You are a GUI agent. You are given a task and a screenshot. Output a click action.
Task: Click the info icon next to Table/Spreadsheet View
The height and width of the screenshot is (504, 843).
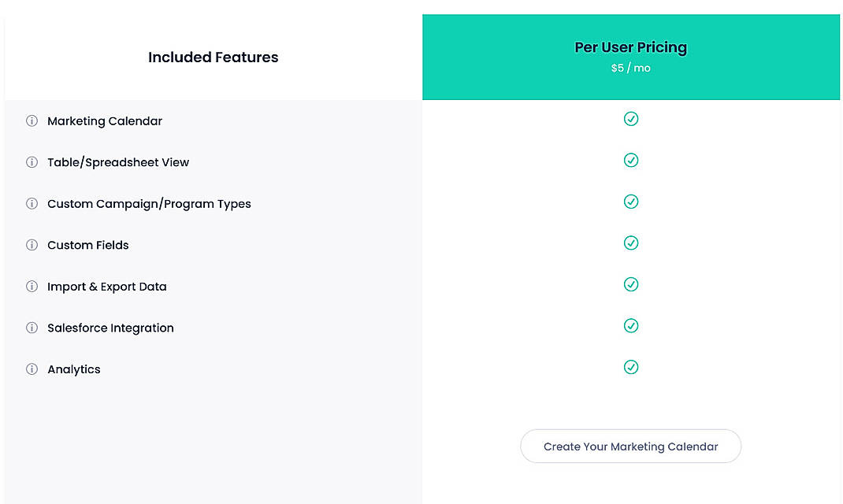pyautogui.click(x=32, y=162)
